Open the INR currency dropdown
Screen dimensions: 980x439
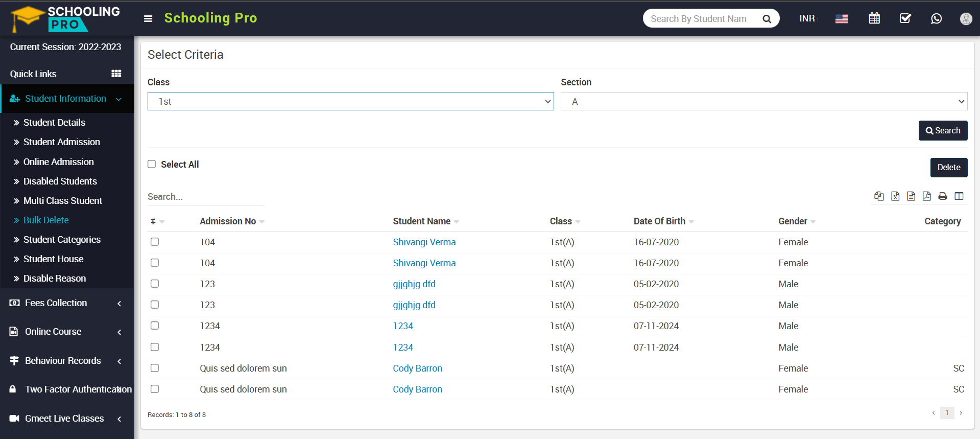[808, 19]
